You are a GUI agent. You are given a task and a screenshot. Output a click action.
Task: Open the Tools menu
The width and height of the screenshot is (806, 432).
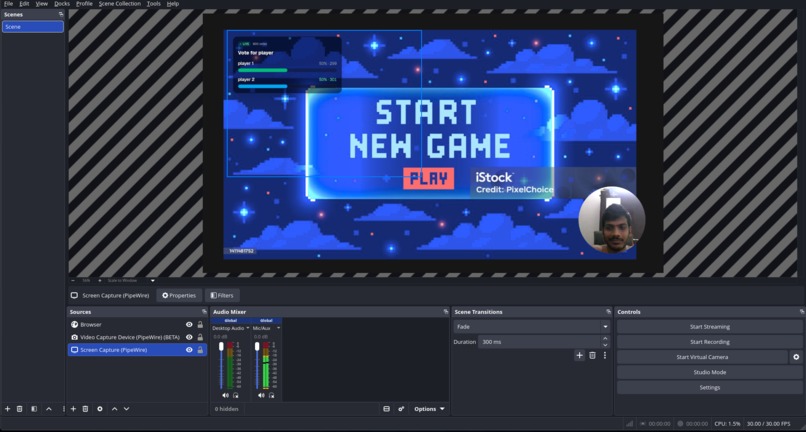click(x=154, y=4)
